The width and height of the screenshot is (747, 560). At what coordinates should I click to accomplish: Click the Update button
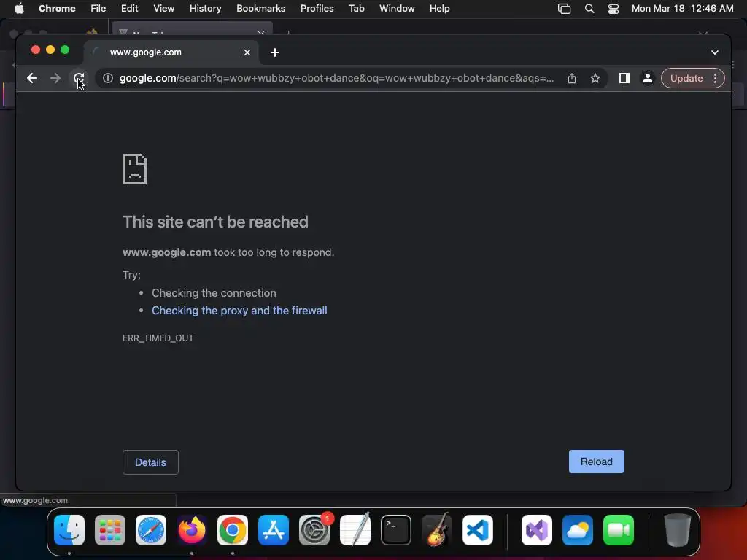(x=686, y=78)
